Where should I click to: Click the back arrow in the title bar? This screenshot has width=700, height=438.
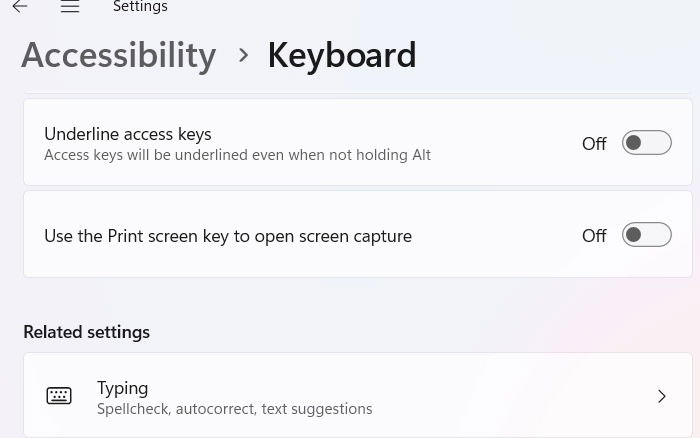tap(20, 7)
